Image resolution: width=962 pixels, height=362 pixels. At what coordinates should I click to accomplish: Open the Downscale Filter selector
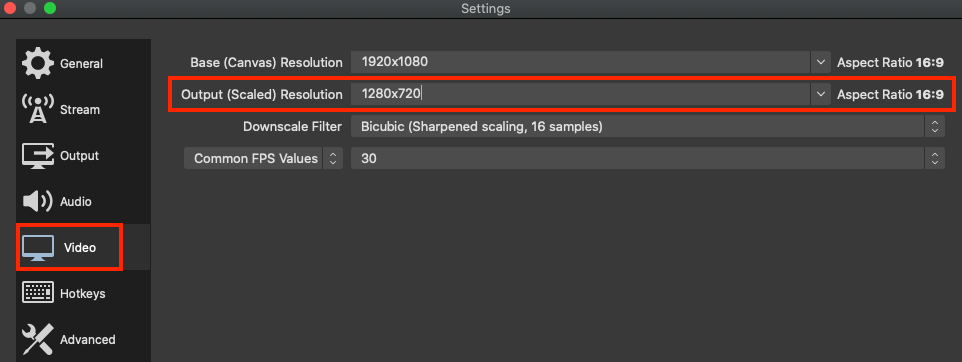point(648,126)
